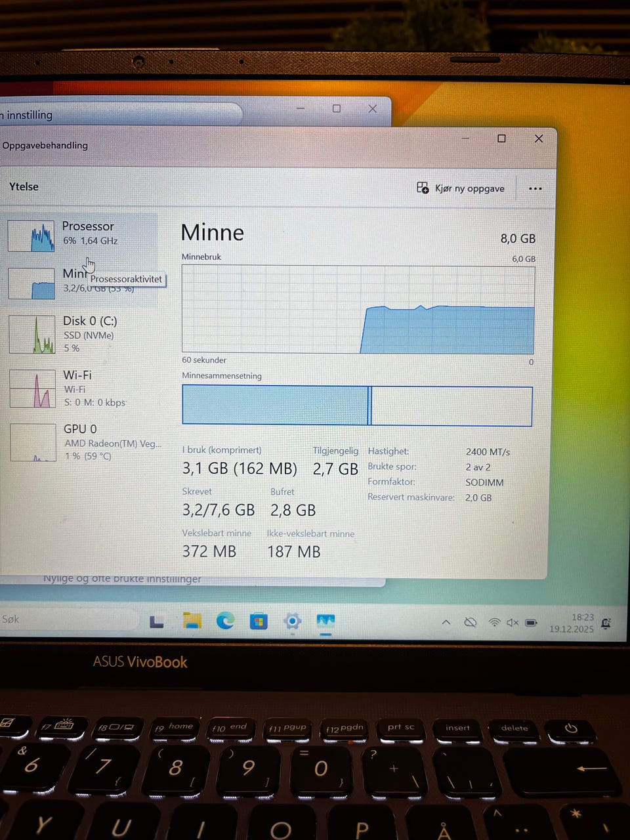Click the Minnebruk usage graph
The width and height of the screenshot is (630, 840).
358,309
